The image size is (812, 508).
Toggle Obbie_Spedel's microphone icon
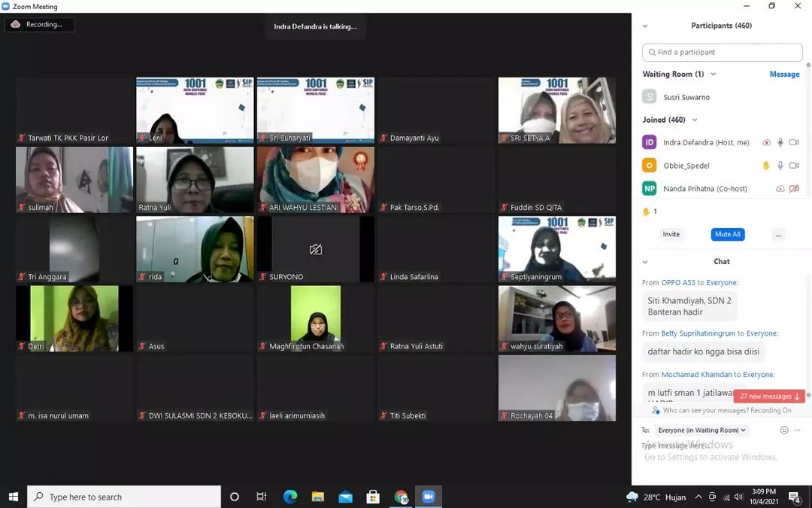(780, 166)
